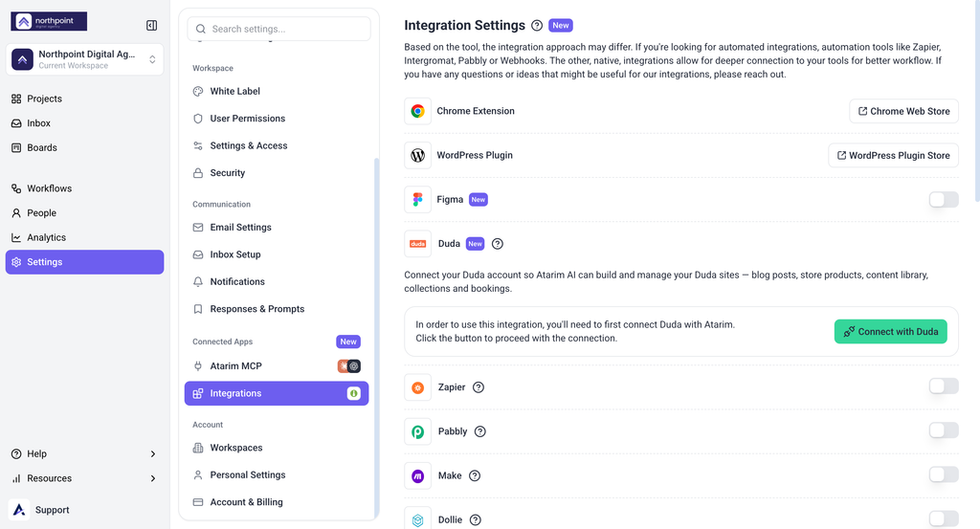Click the New badge beside Figma
Viewport: 980px width, 529px height.
(x=479, y=200)
